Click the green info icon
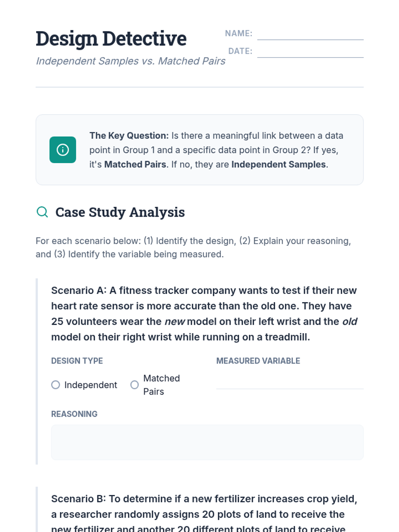This screenshot has width=399, height=532. [x=63, y=150]
